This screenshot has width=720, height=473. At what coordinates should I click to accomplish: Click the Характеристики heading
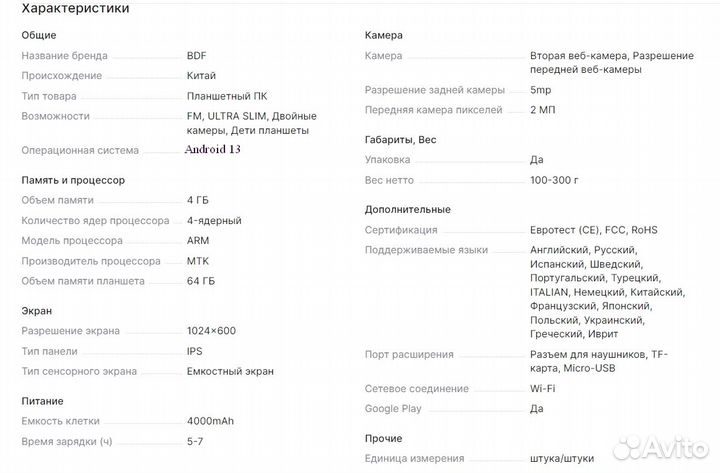[75, 9]
